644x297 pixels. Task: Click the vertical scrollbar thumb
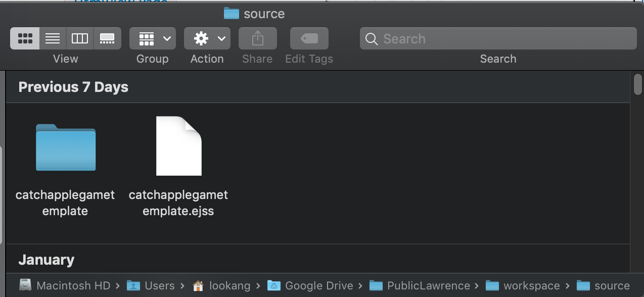(x=637, y=84)
